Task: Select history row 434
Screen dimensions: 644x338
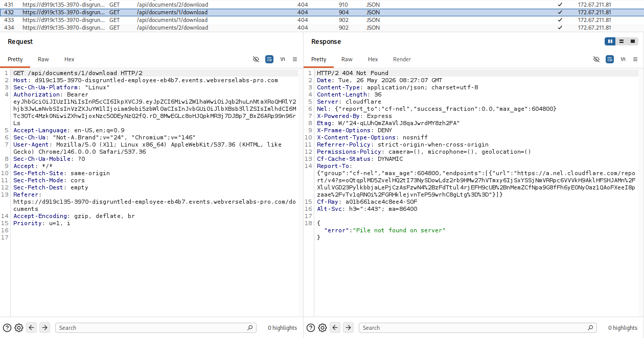Action: 322,28
